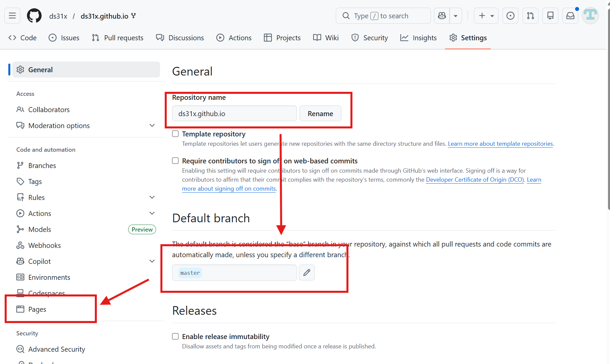
Task: Switch to the Pull requests tab
Action: [x=117, y=38]
